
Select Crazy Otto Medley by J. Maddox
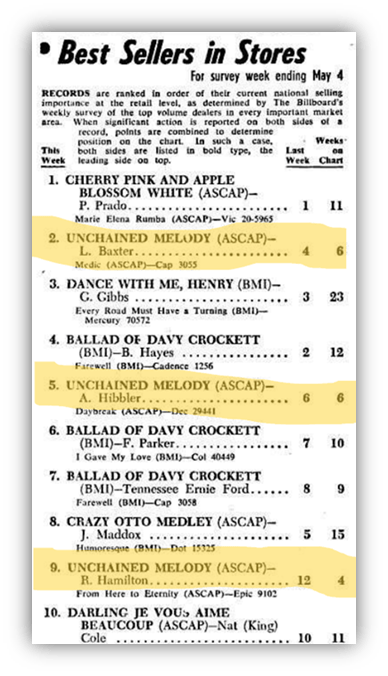coord(196,535)
